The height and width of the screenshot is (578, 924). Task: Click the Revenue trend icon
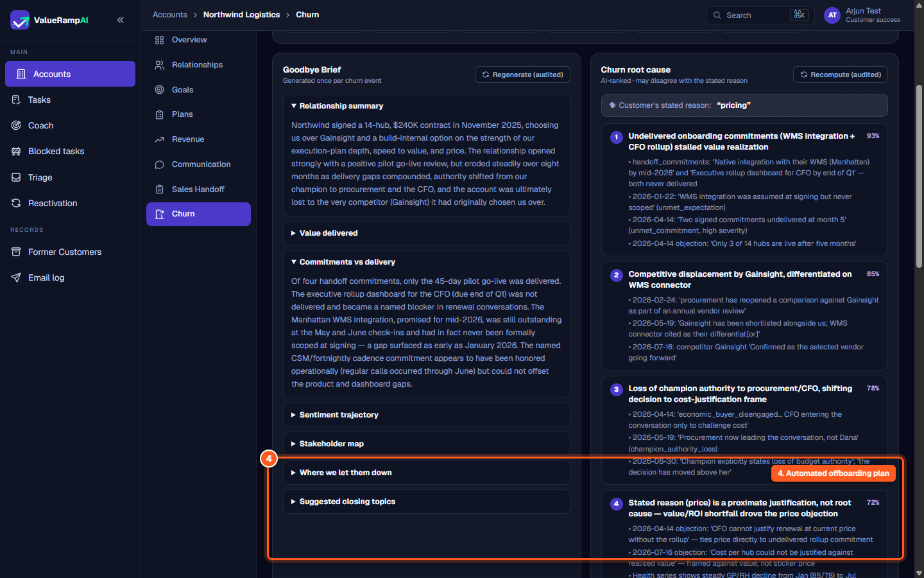[x=160, y=139]
